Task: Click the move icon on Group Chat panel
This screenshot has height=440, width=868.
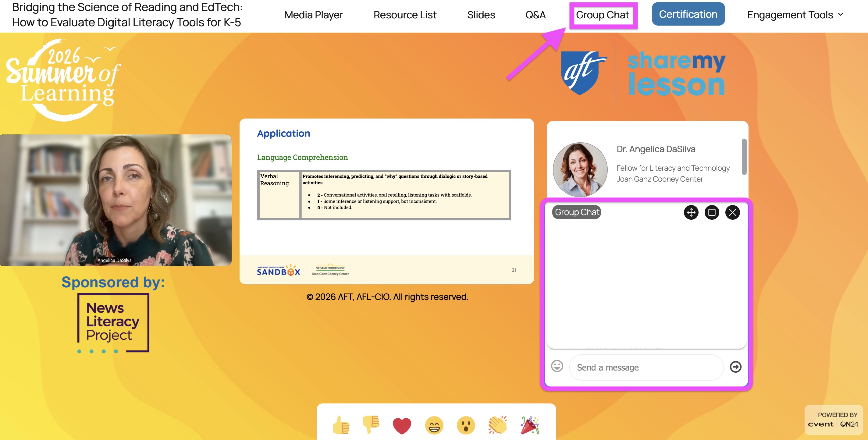Action: [x=691, y=212]
